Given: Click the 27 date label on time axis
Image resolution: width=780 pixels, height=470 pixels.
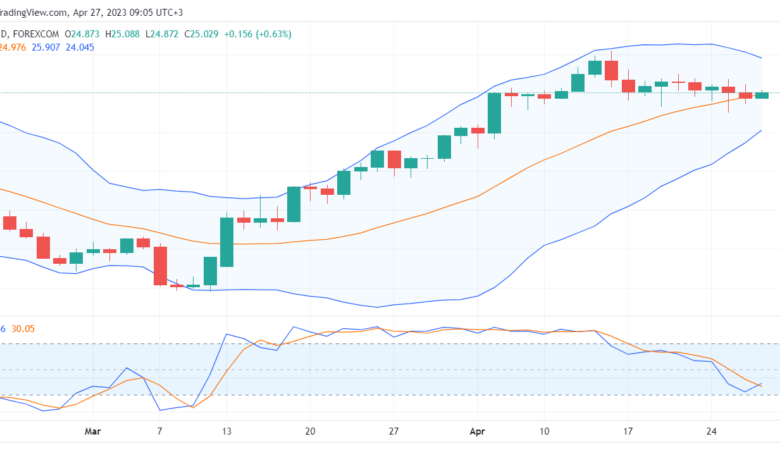Looking at the screenshot, I should pyautogui.click(x=393, y=431).
